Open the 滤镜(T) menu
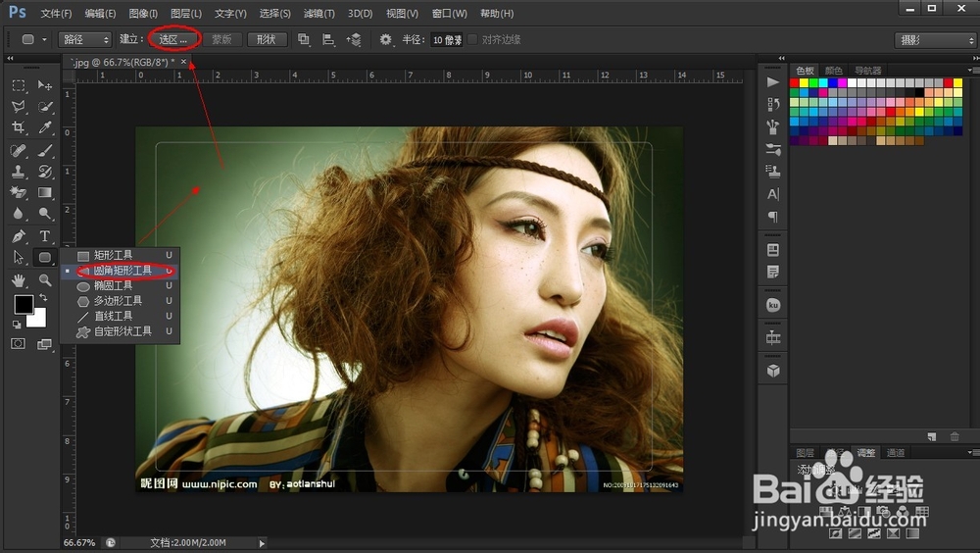Screen dimensions: 980x553 [318, 14]
